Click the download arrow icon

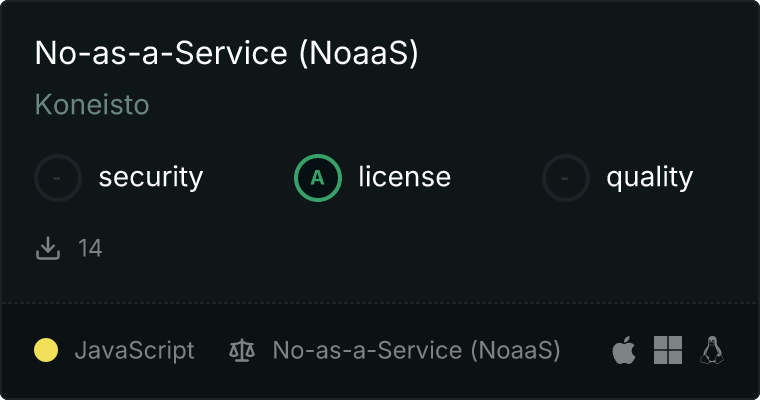(x=48, y=248)
